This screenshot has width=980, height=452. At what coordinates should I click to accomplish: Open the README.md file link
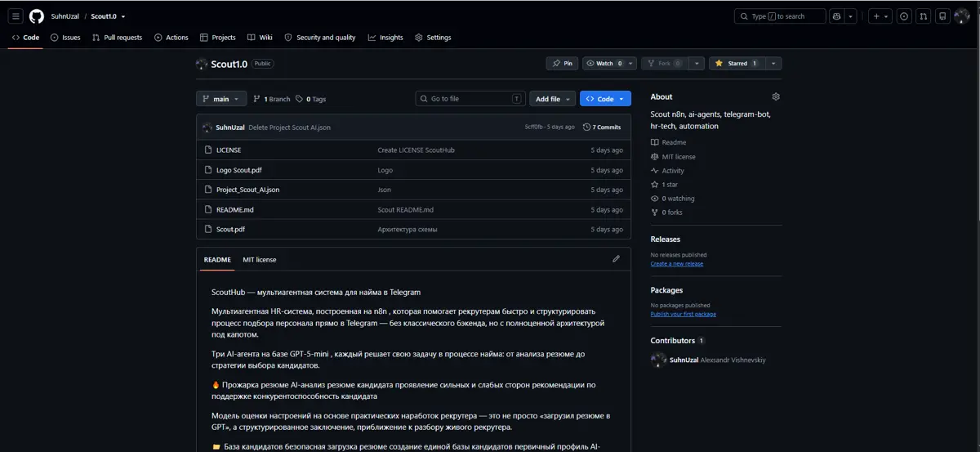[235, 210]
